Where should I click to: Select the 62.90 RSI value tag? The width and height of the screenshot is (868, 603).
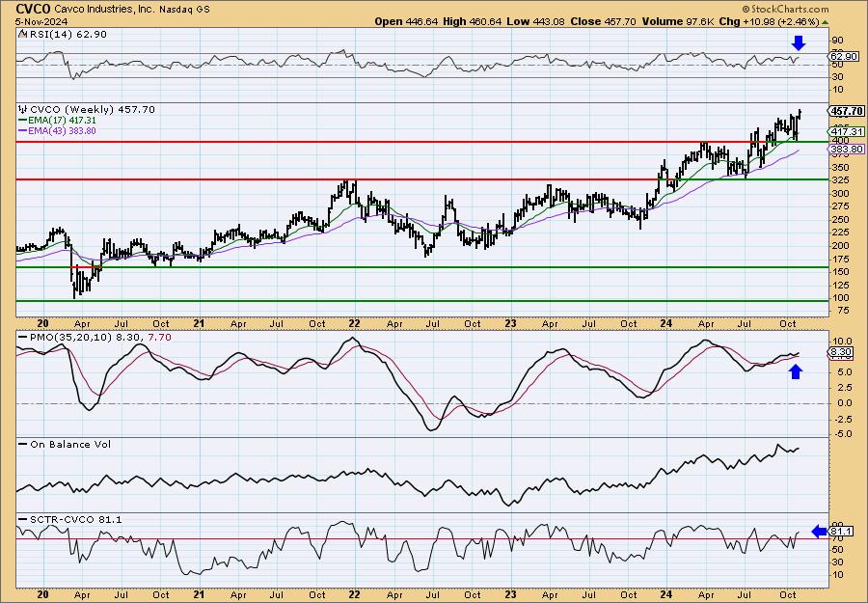[x=845, y=57]
